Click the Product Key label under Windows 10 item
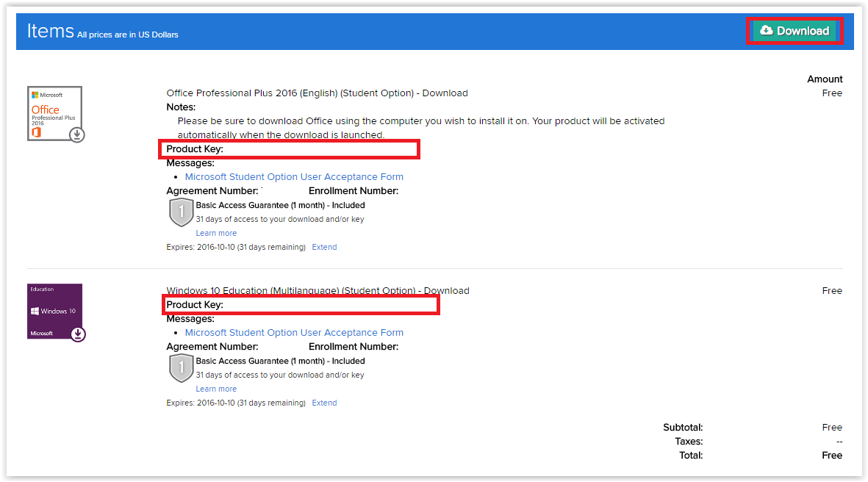868x482 pixels. pyautogui.click(x=195, y=305)
